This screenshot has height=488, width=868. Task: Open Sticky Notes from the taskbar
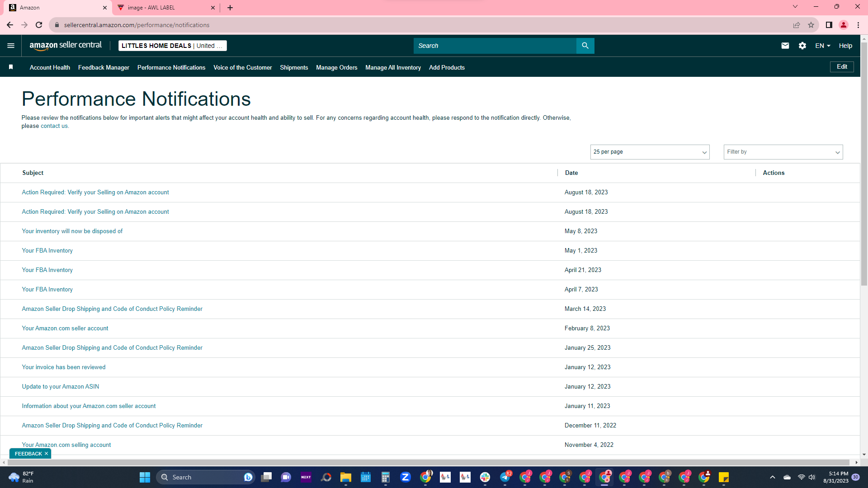point(724,477)
